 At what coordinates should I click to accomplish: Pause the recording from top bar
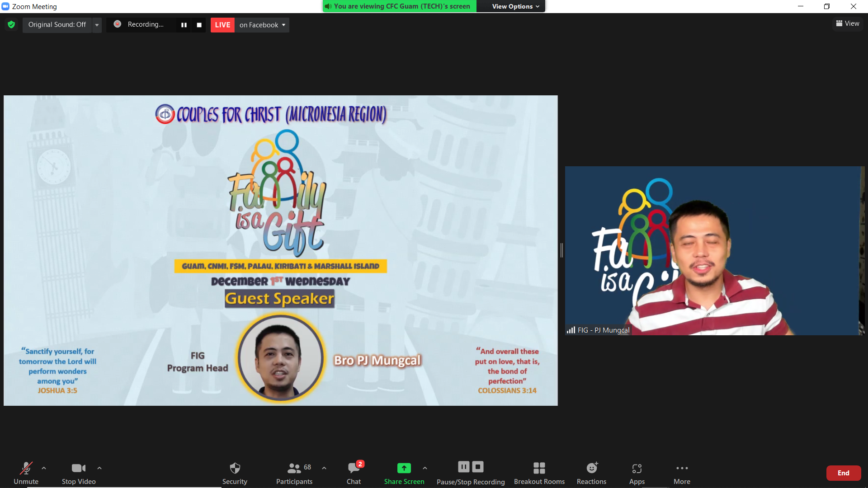(x=184, y=25)
